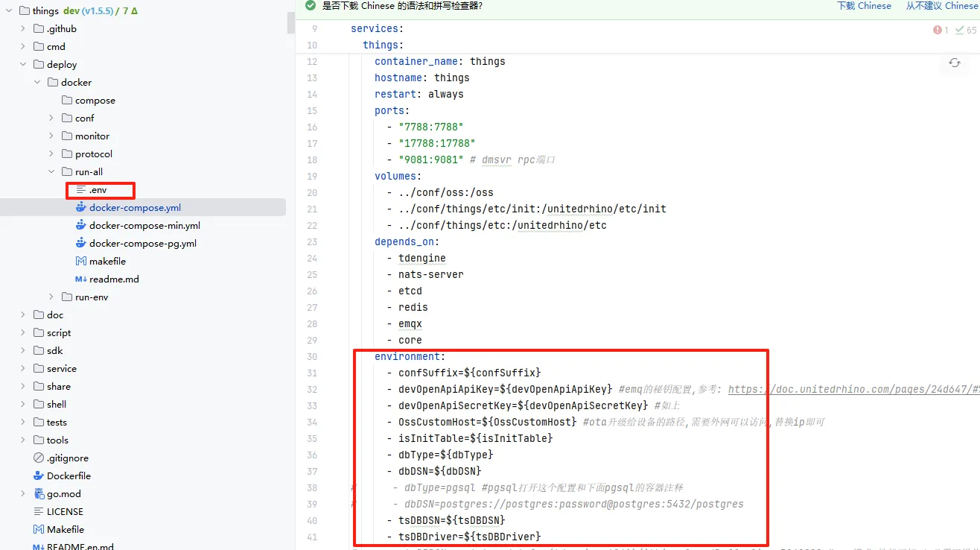Screen dimensions: 980x550
Task: Collapse the run-all folder
Action: 51,172
